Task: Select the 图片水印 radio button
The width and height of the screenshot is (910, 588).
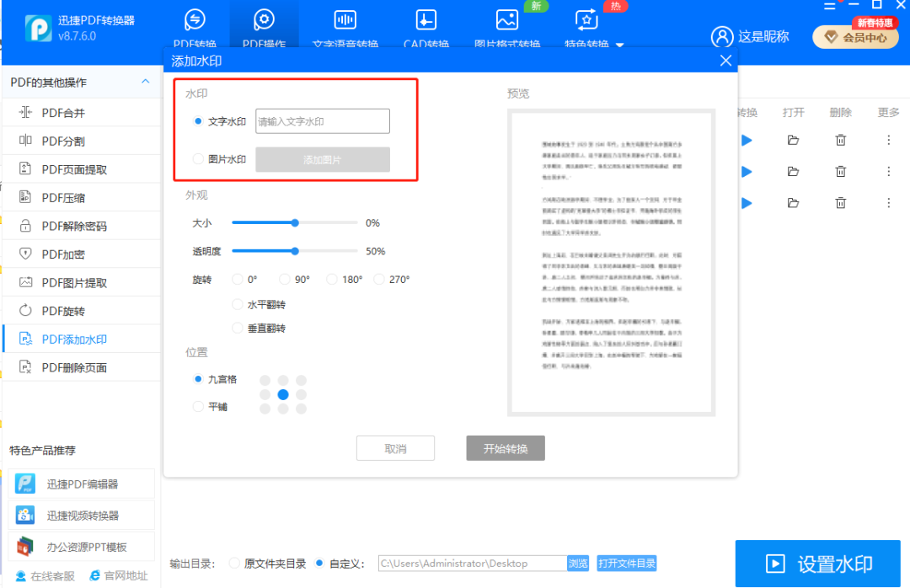Action: tap(198, 159)
